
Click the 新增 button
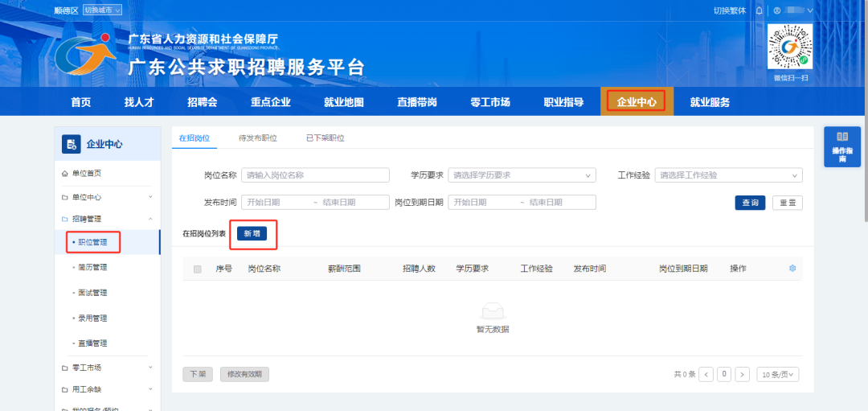click(x=252, y=233)
